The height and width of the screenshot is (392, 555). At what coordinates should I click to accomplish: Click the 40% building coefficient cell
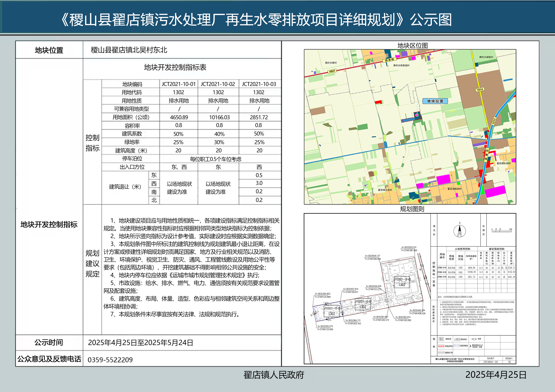(219, 134)
